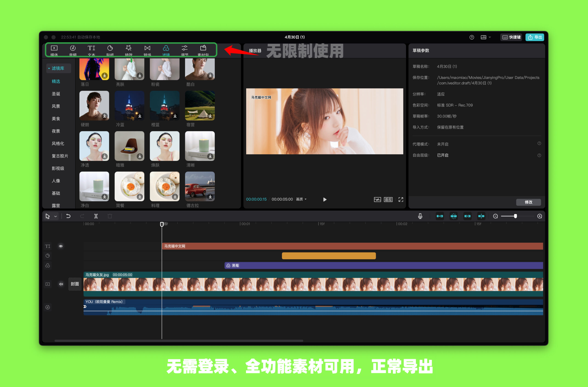This screenshot has height=387, width=588.
Task: Click the 导出 export button
Action: [x=535, y=37]
